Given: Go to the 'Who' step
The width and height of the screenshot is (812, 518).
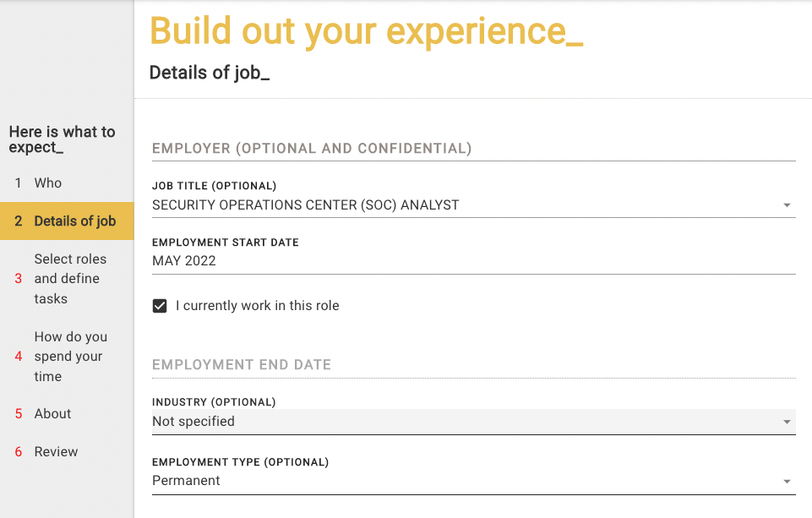Looking at the screenshot, I should [x=48, y=183].
